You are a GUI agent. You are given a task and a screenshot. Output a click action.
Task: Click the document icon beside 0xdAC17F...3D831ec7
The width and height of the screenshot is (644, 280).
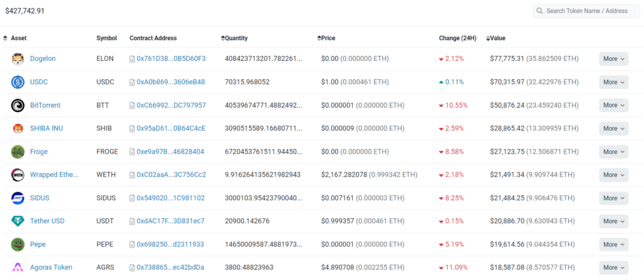[132, 221]
